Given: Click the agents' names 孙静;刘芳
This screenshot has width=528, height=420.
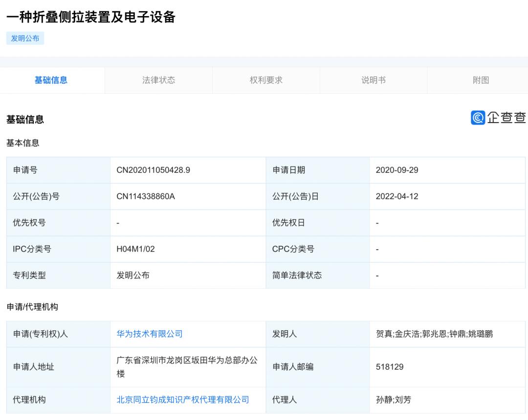Looking at the screenshot, I should (x=393, y=400).
